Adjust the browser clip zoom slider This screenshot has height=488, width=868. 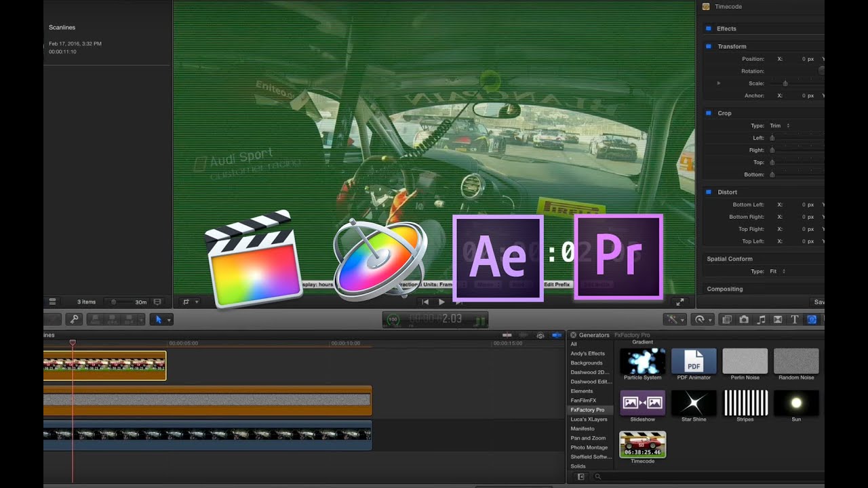coord(113,302)
